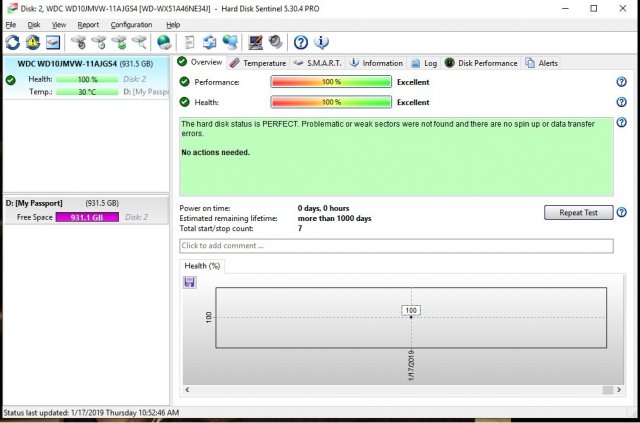This screenshot has width=640, height=423.
Task: Click the document report toolbar icon
Action: coord(188,42)
